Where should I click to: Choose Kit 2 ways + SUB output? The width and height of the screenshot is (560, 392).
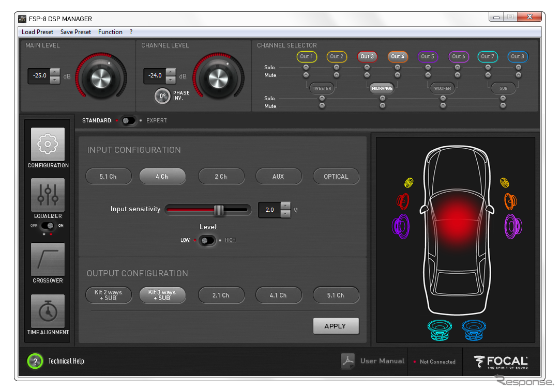pyautogui.click(x=109, y=295)
